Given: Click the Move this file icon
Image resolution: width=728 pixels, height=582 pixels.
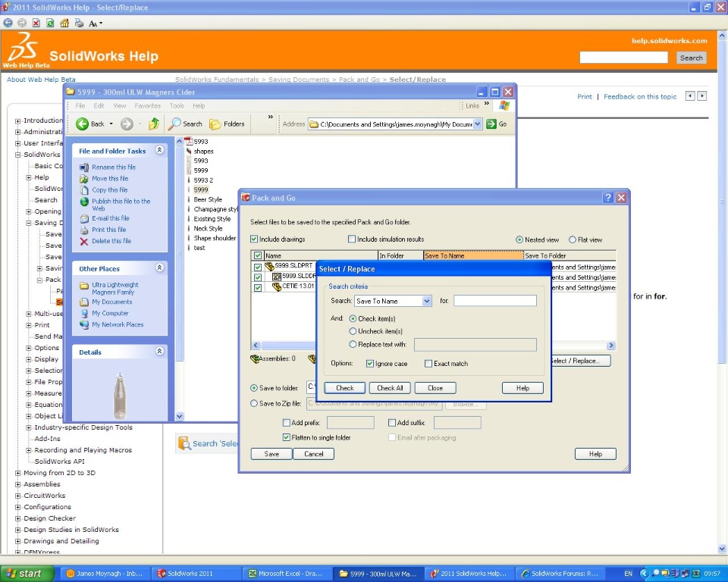Looking at the screenshot, I should point(84,179).
